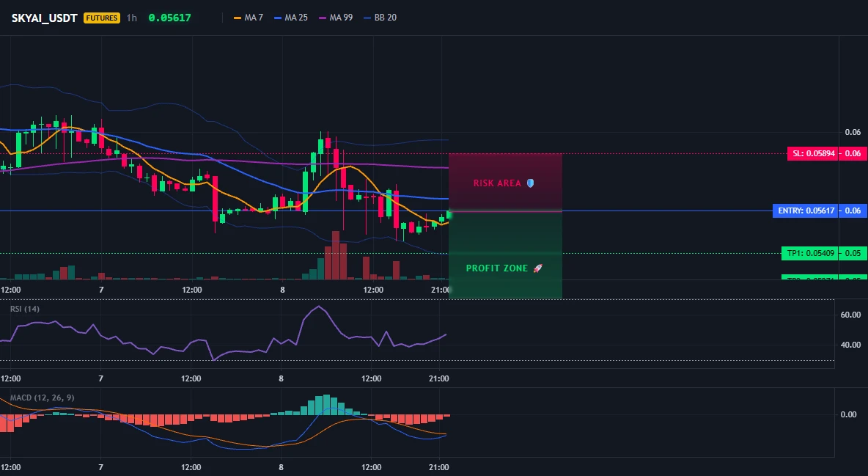
Task: Click the RSI (14) indicator label
Action: point(25,309)
